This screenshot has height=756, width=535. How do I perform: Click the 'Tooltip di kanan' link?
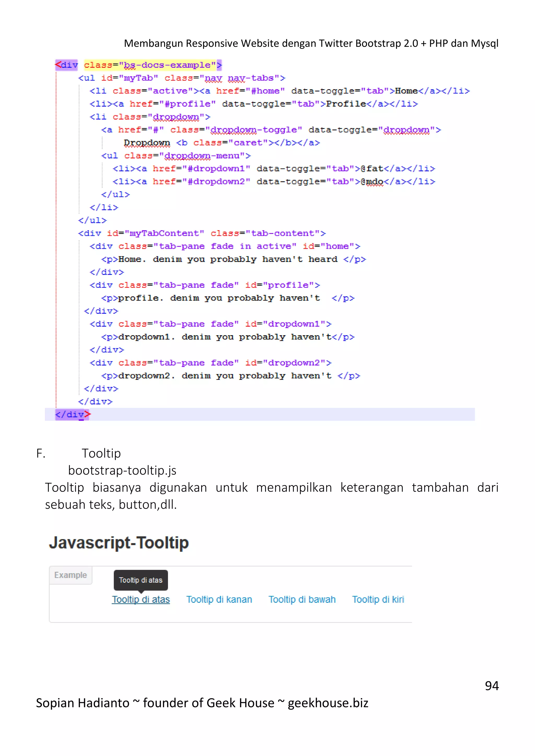219,600
